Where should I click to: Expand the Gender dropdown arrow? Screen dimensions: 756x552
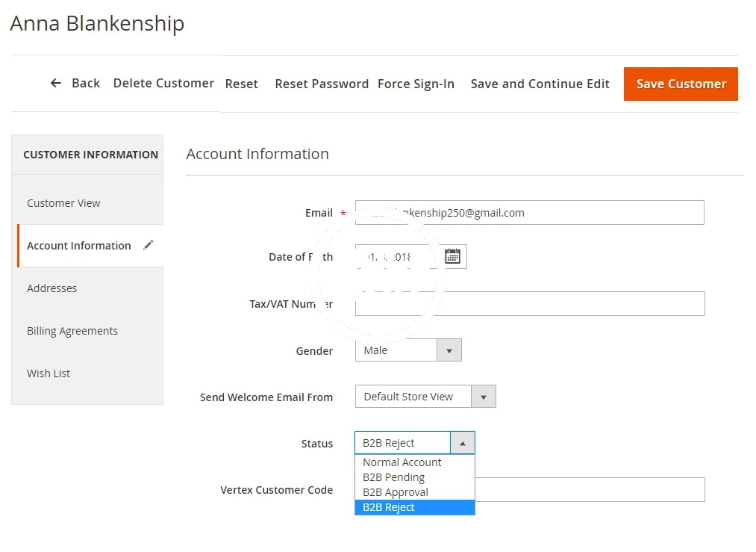point(449,350)
